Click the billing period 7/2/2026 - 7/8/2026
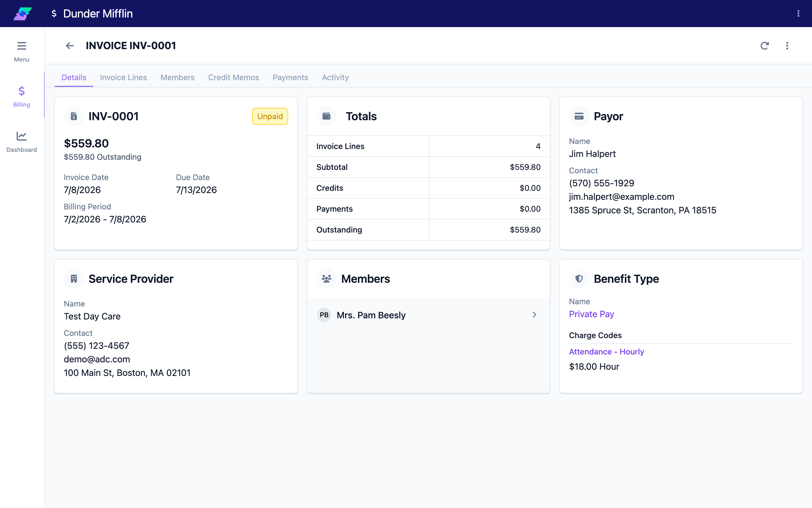The width and height of the screenshot is (812, 508). (105, 219)
